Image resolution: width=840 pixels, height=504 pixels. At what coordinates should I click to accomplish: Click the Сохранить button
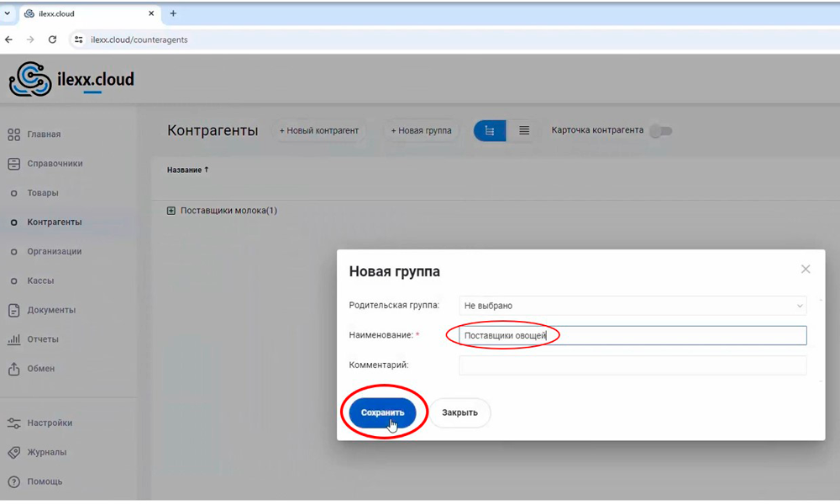[382, 412]
